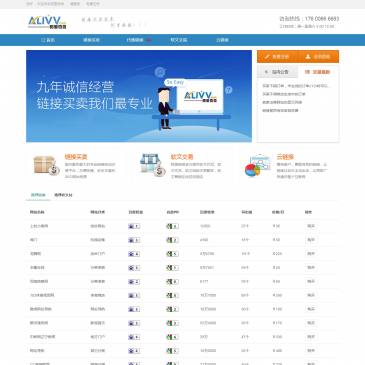Click the orange button with pencil icon
365x365 pixels.
coord(277,57)
